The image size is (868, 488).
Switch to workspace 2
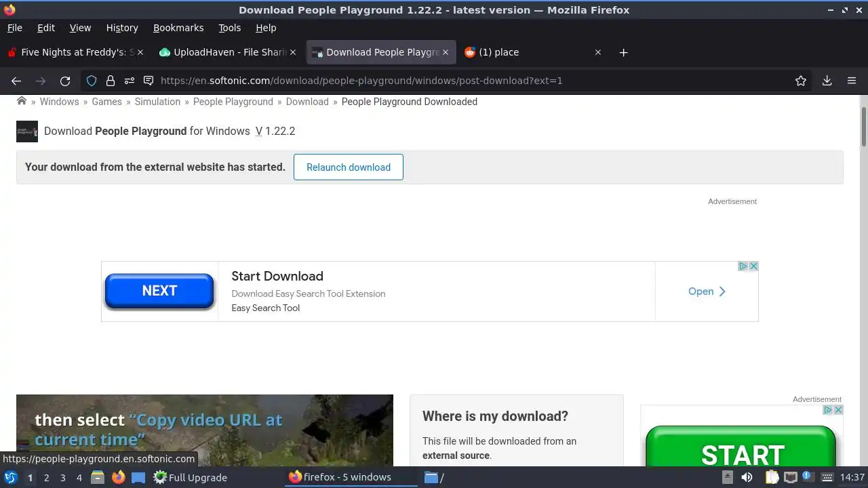coord(46,477)
